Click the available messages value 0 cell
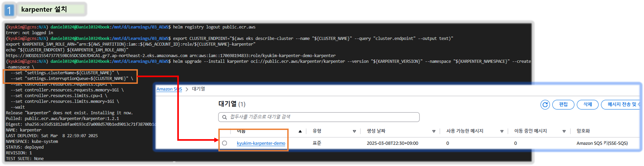This screenshot has width=644, height=166. tap(448, 143)
